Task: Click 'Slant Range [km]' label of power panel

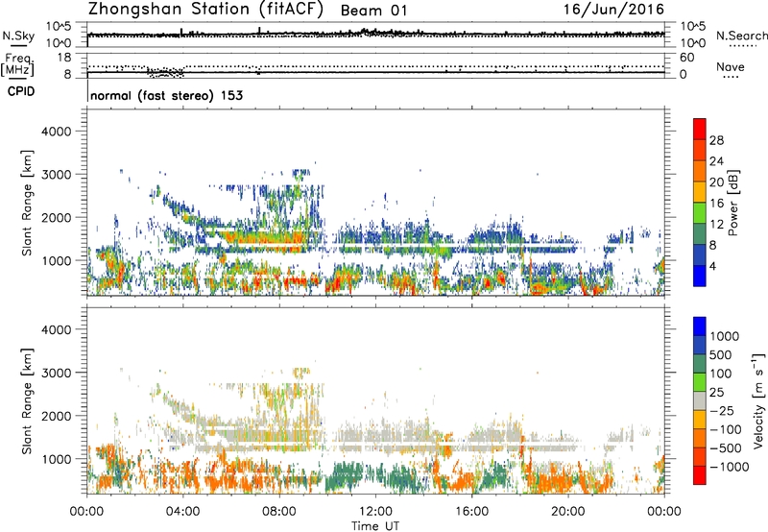Action: click(x=27, y=204)
